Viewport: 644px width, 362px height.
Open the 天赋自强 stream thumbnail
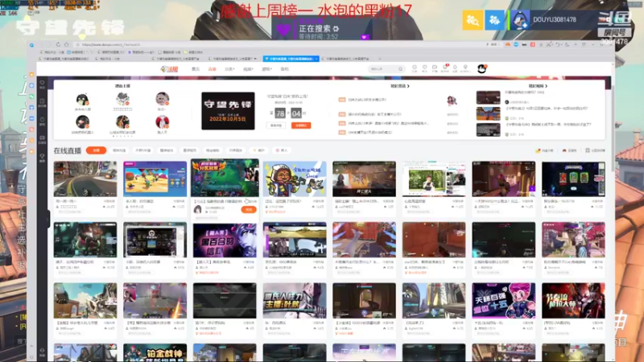tap(504, 300)
